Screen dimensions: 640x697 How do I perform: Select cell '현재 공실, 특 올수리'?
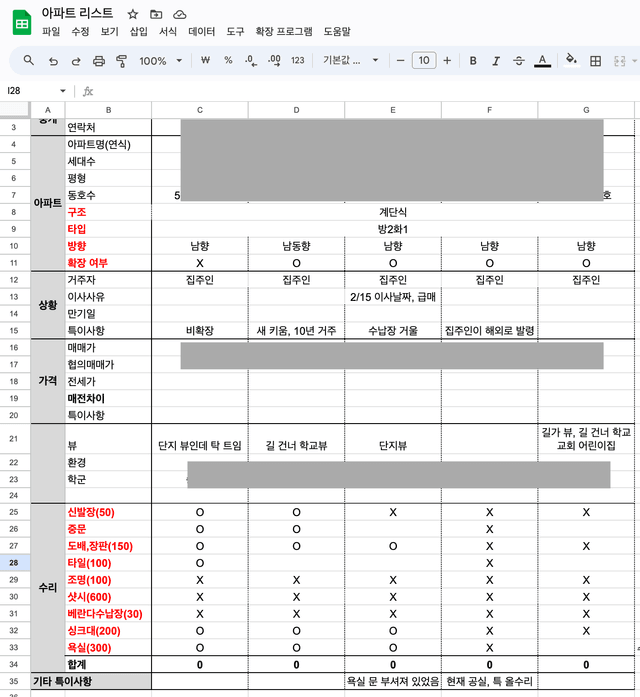point(489,681)
